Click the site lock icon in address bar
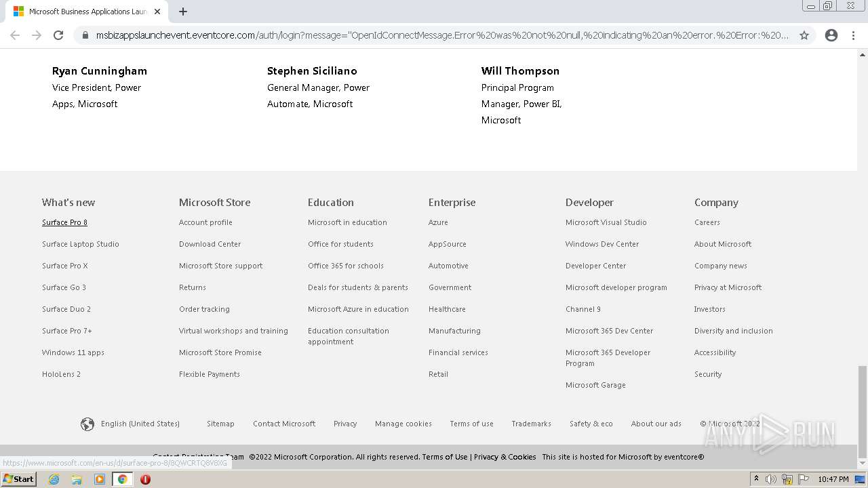The height and width of the screenshot is (488, 868). [85, 35]
